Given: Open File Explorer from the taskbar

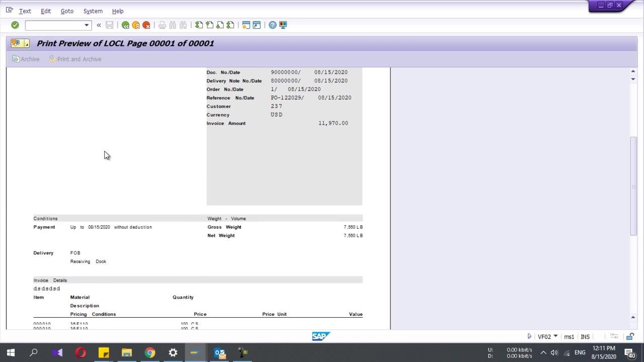Looking at the screenshot, I should click(x=127, y=352).
